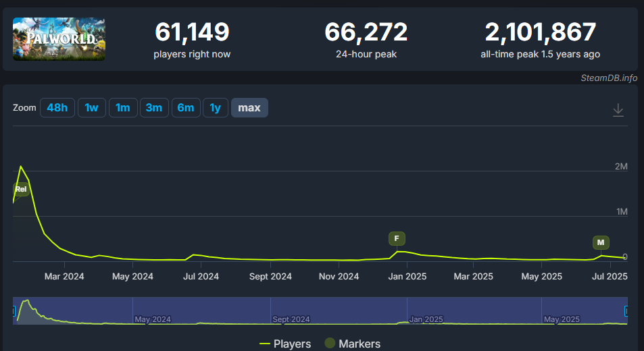Click the Zoom label
Screen dimensions: 644x351
click(24, 108)
